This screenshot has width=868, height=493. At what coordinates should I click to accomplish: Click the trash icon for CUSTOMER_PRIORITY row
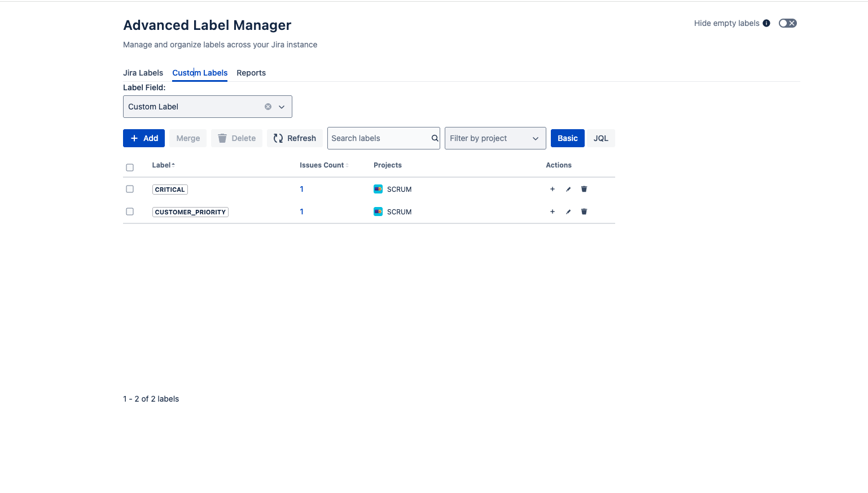coord(584,212)
